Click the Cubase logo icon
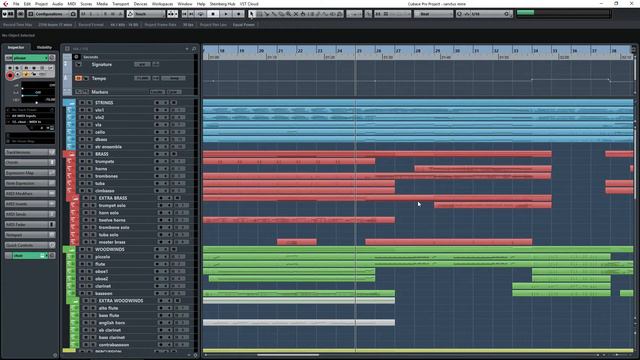 click(5, 4)
